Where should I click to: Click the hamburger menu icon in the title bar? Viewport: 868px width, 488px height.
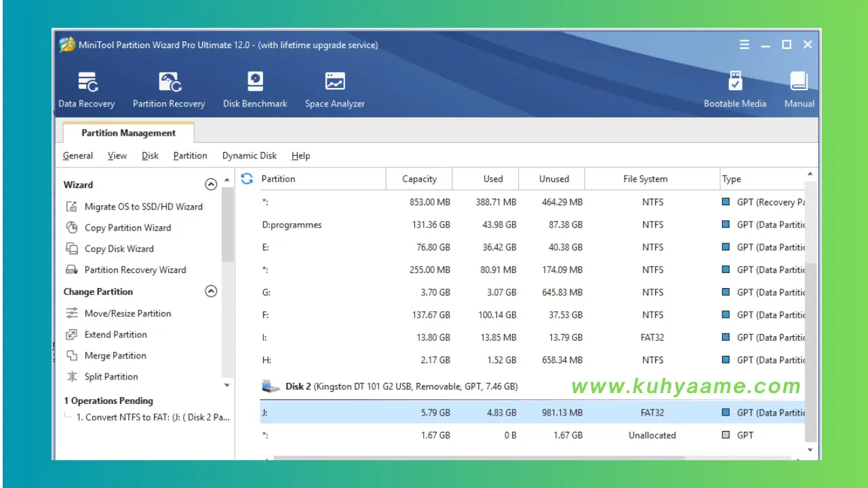point(745,45)
